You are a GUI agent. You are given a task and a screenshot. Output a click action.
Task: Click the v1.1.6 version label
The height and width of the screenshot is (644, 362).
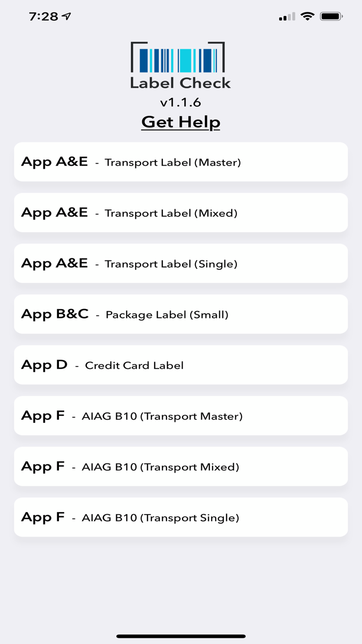(x=180, y=102)
